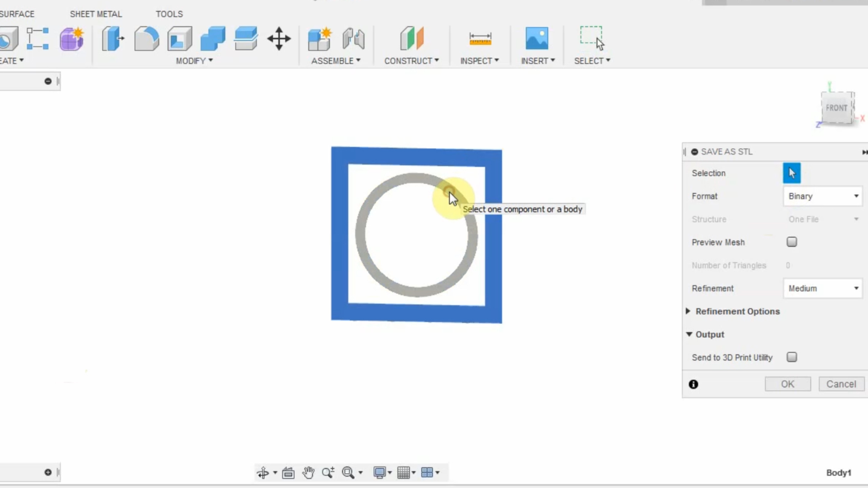Viewport: 868px width, 488px height.
Task: Select the Measure tool under Inspect
Action: 480,38
